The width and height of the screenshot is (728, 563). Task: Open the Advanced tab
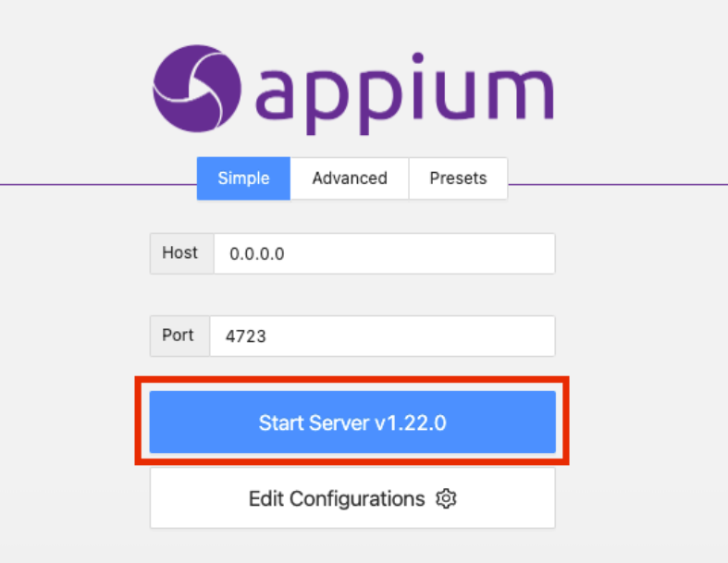[x=350, y=178]
